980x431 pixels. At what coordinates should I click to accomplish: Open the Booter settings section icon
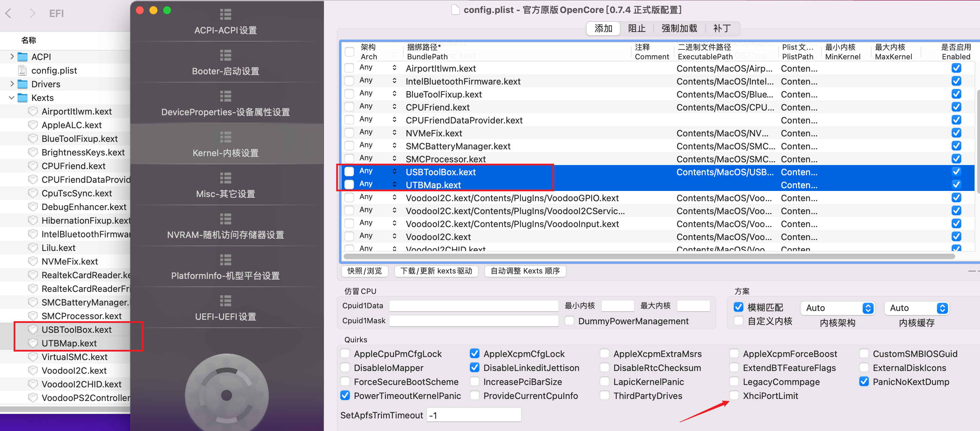pyautogui.click(x=226, y=55)
